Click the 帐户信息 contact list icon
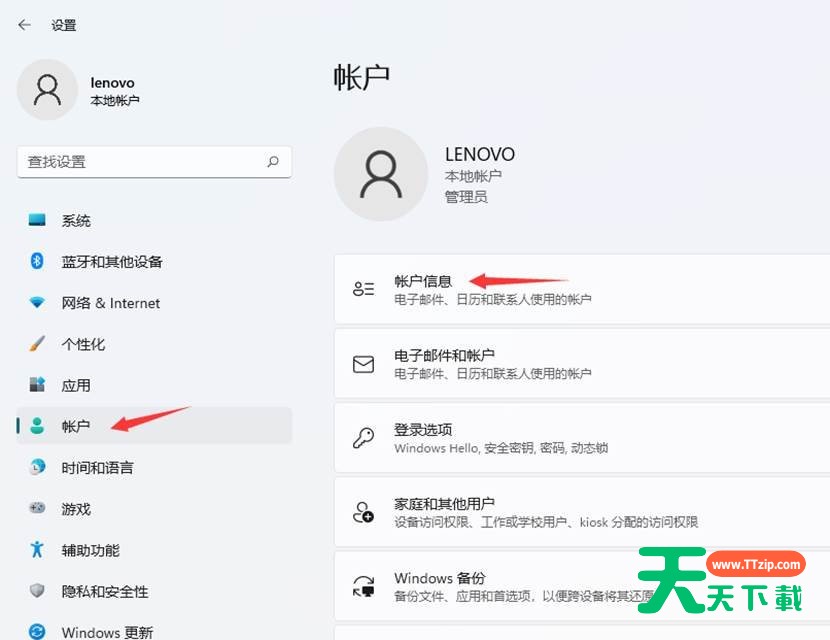The height and width of the screenshot is (640, 830). (364, 289)
